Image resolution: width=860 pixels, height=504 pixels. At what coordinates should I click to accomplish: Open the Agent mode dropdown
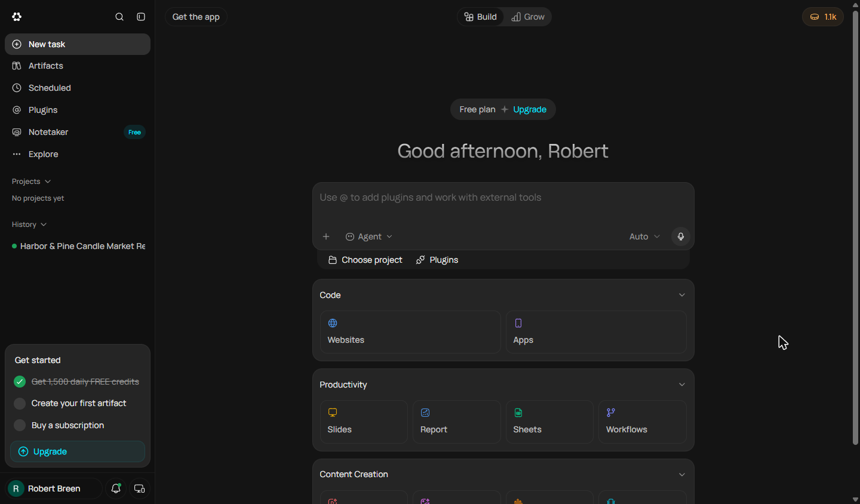coord(369,236)
